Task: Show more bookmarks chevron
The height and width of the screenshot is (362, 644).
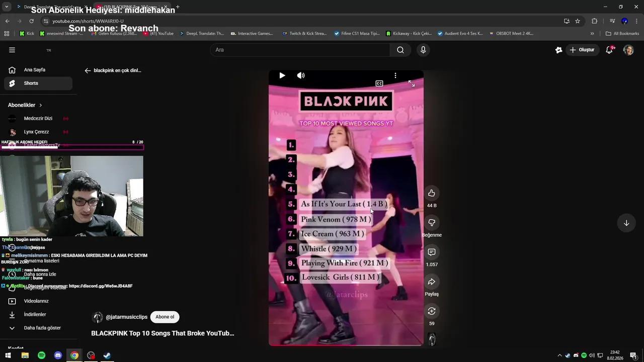Action: (592, 34)
